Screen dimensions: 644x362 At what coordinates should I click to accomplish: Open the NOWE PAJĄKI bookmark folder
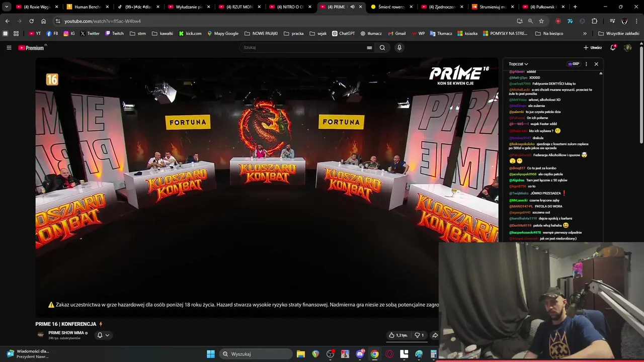coord(261,34)
